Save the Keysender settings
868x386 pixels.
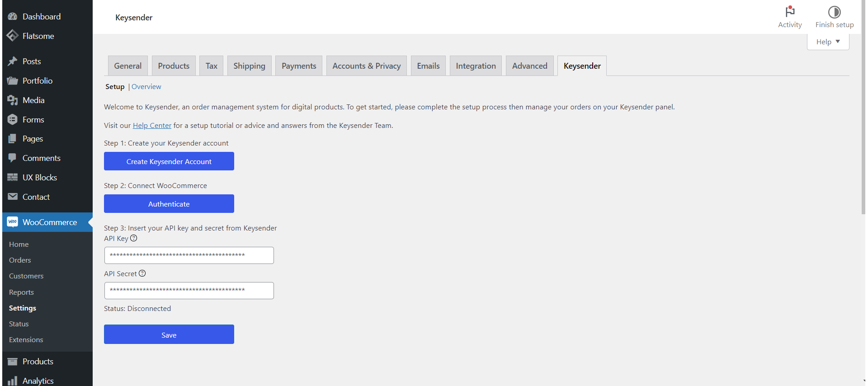coord(169,334)
